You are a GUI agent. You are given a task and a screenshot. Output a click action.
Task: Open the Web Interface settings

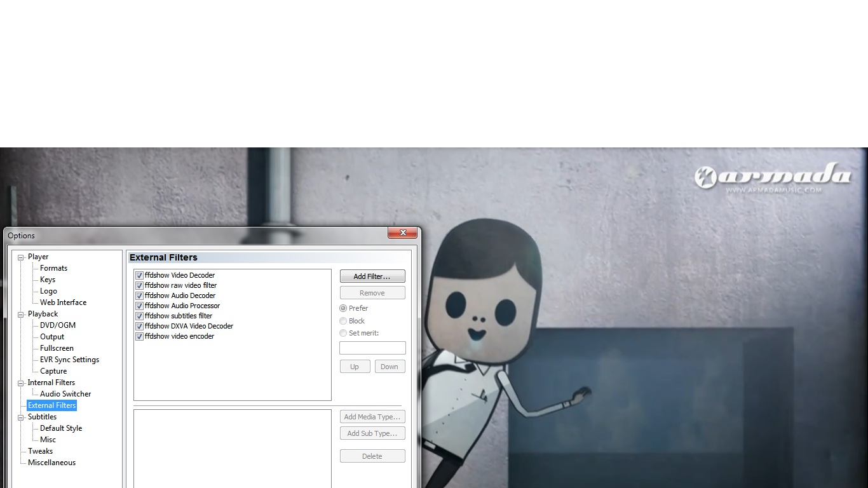[x=63, y=302]
